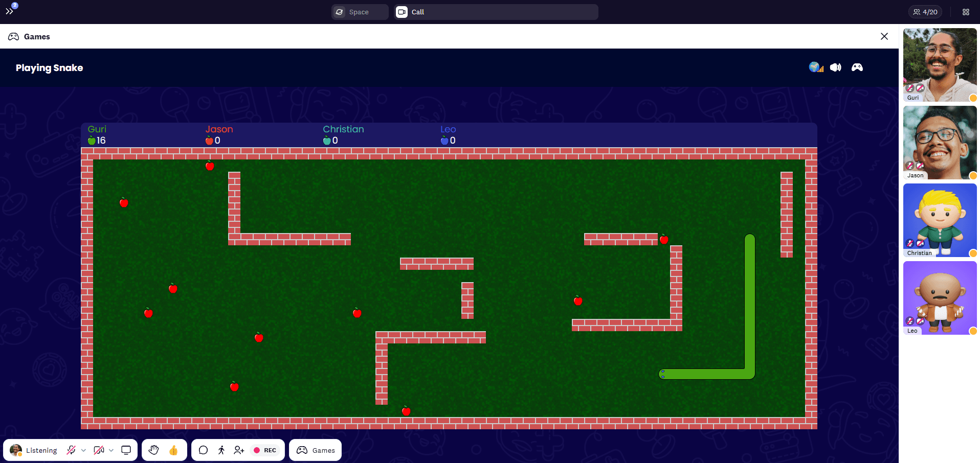Open the network connection globe icon
This screenshot has width=980, height=463.
pyautogui.click(x=815, y=67)
